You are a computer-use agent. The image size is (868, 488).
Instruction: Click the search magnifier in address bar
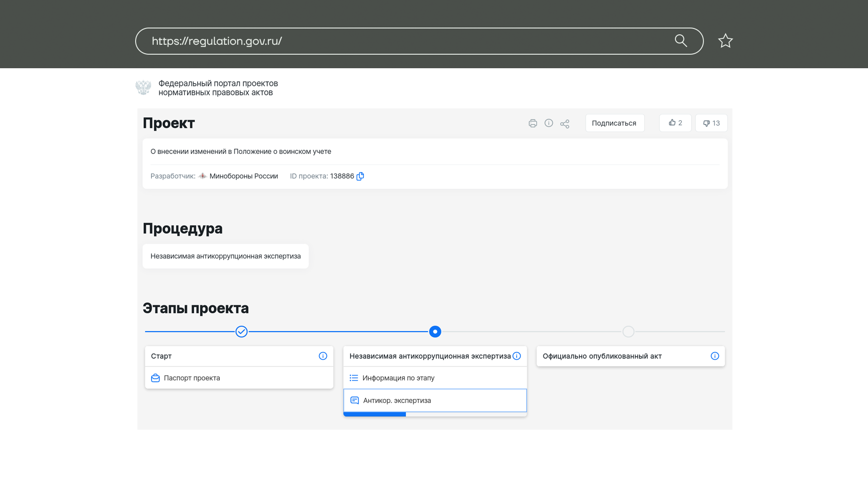tap(681, 41)
